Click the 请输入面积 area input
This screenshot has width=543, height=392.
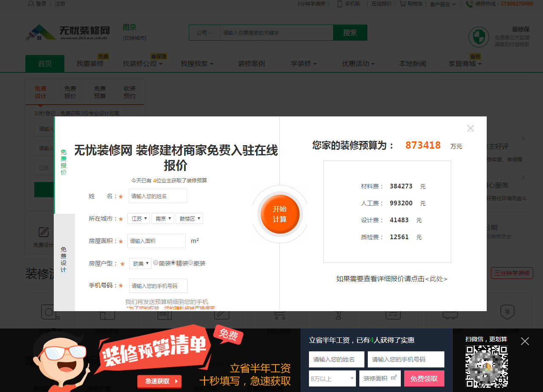click(157, 241)
